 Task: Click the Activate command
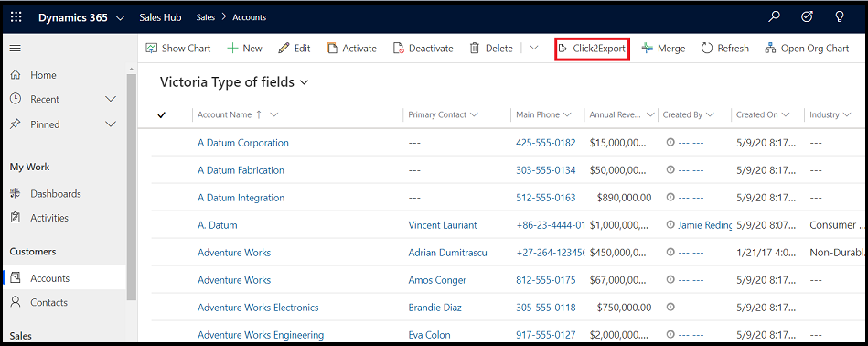(x=351, y=49)
